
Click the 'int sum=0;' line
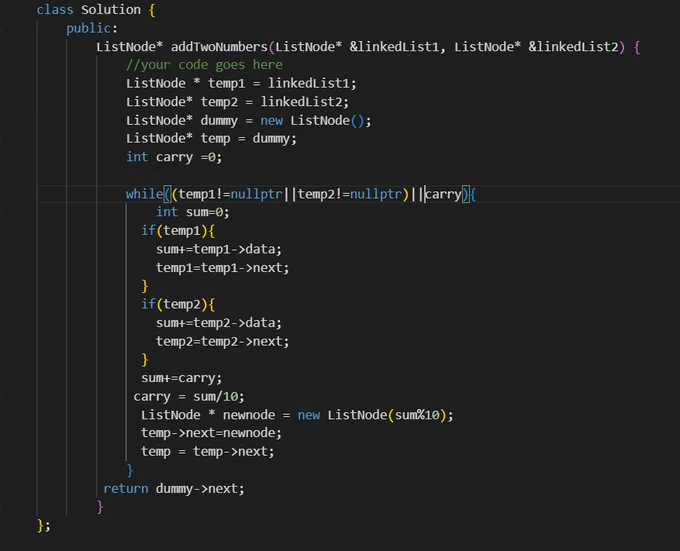pos(193,212)
